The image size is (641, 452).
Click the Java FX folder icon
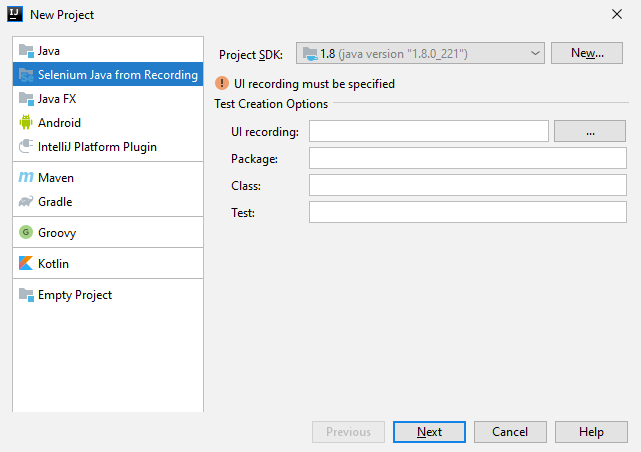(x=26, y=98)
